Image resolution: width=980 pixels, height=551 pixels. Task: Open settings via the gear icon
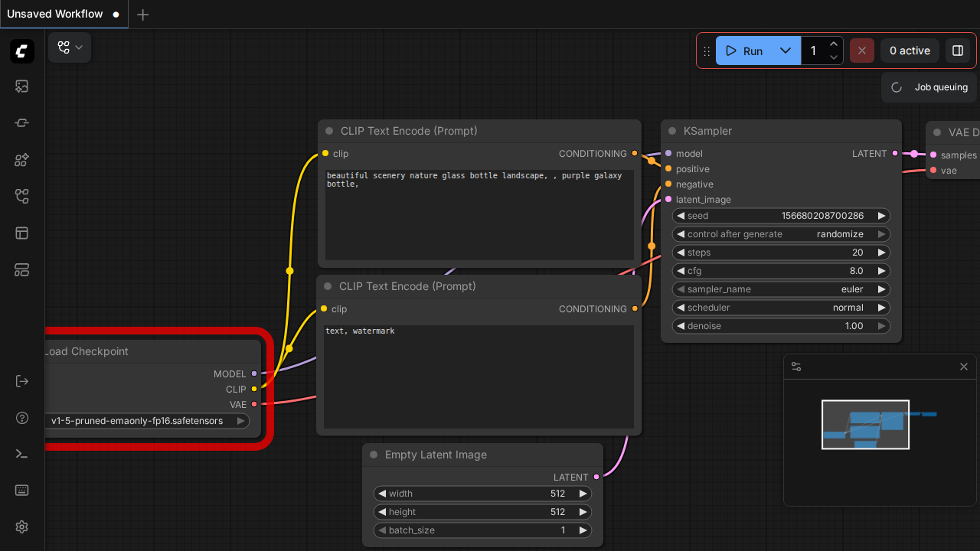point(21,527)
